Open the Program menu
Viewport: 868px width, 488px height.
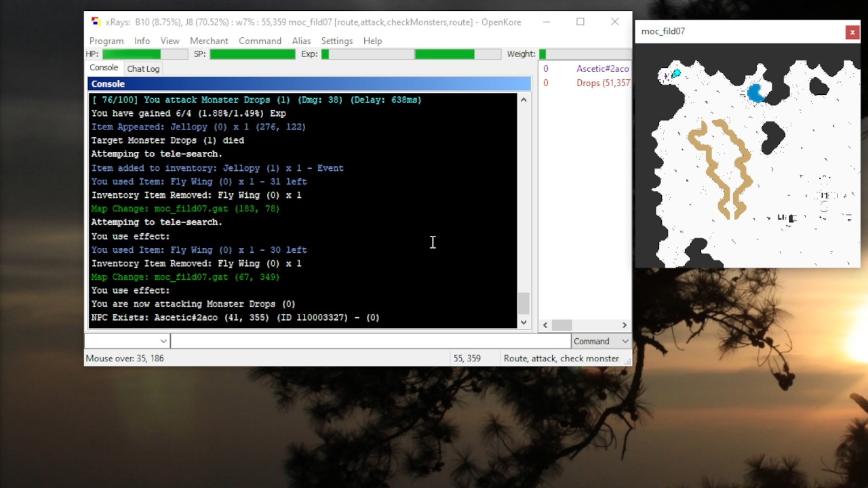pos(106,41)
